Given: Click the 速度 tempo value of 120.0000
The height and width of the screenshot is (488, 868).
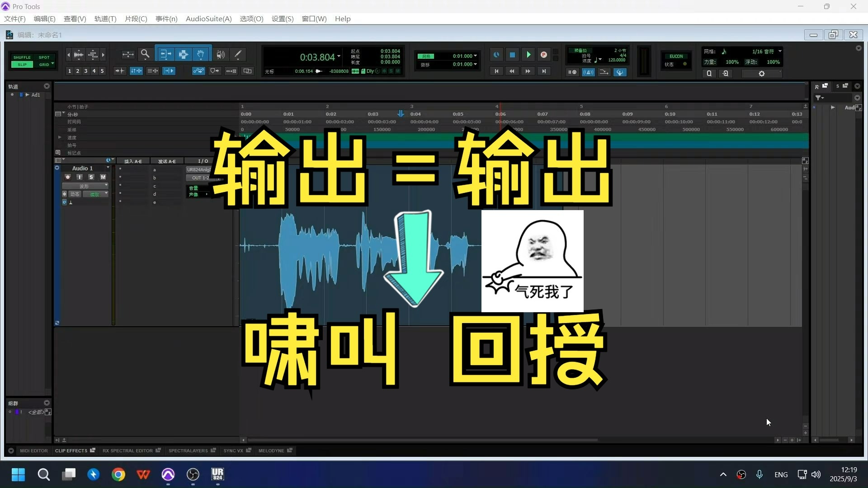Looking at the screenshot, I should (x=616, y=60).
